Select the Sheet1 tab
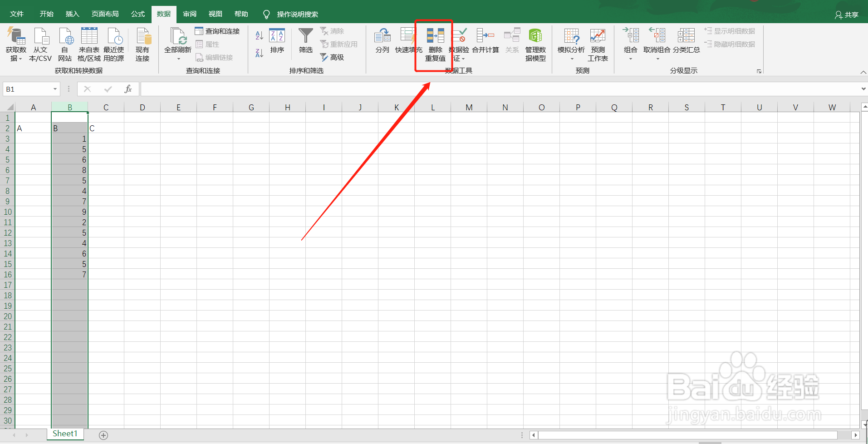Image resolution: width=868 pixels, height=444 pixels. (x=65, y=434)
